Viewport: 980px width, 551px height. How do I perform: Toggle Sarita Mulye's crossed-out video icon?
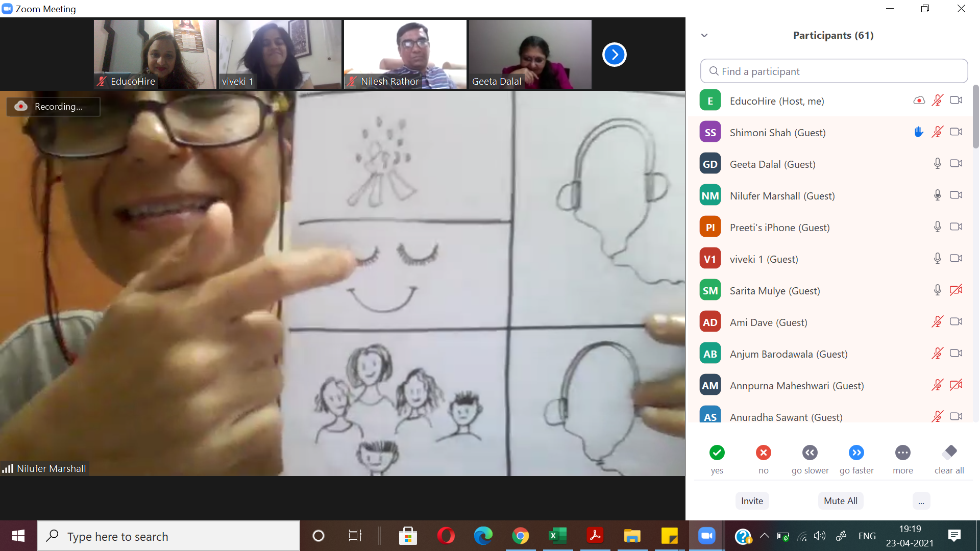click(955, 290)
